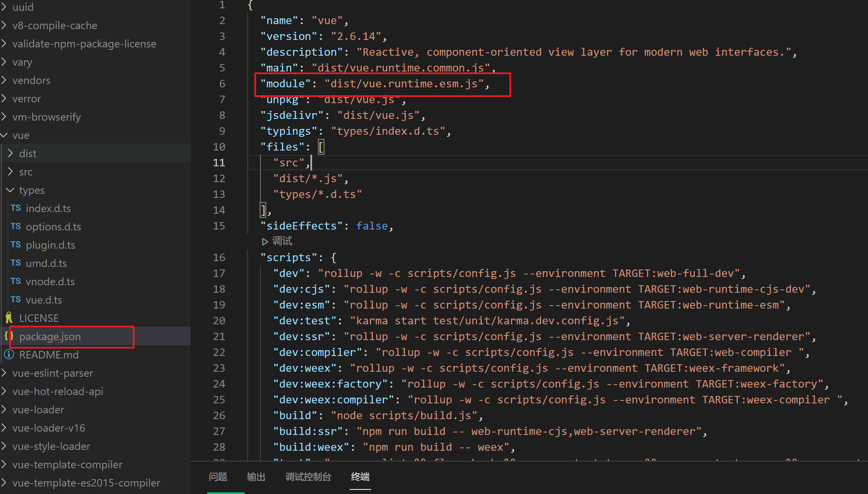Click the LICENSE file key icon

pos(9,318)
